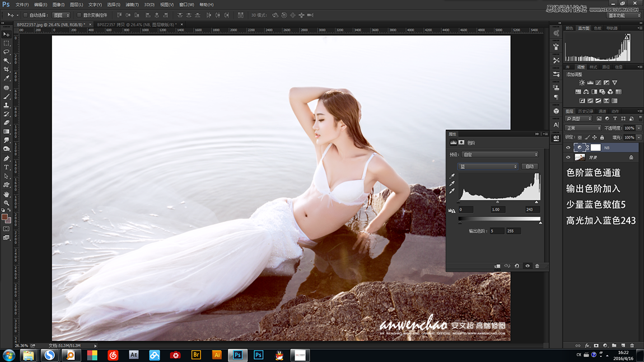Switch to the 路径 tab
This screenshot has height=362, width=644.
[x=606, y=67]
